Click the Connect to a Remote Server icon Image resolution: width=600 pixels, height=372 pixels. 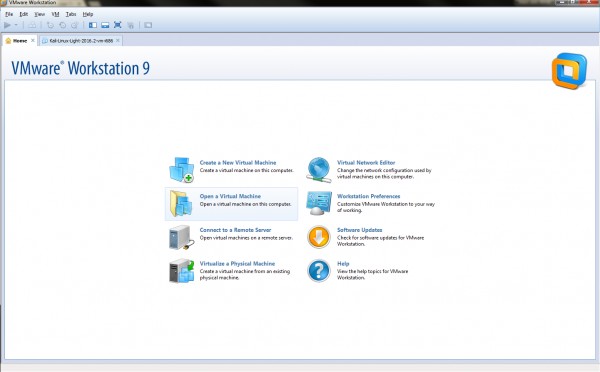point(181,237)
